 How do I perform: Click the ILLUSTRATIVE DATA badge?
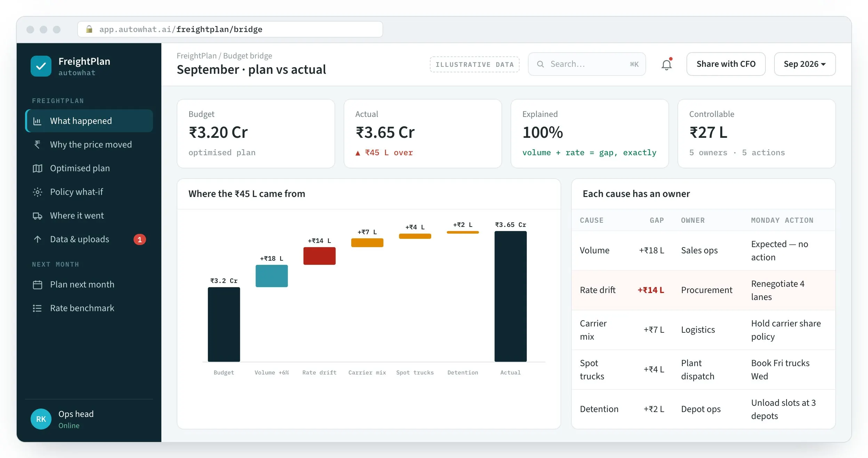click(x=474, y=64)
